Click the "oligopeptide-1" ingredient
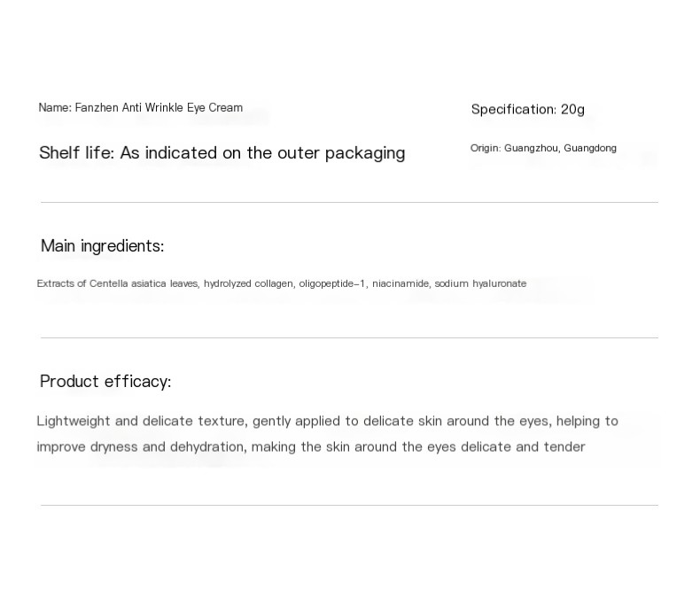 332,284
